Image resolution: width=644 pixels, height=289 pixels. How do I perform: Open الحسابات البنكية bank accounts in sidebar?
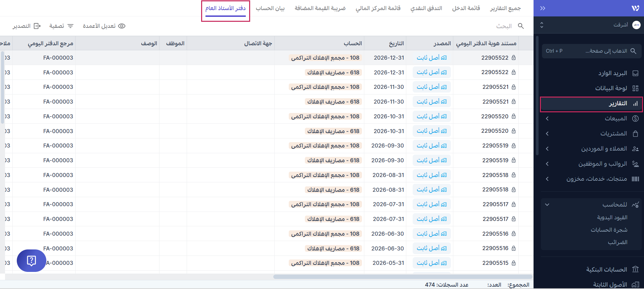click(606, 270)
